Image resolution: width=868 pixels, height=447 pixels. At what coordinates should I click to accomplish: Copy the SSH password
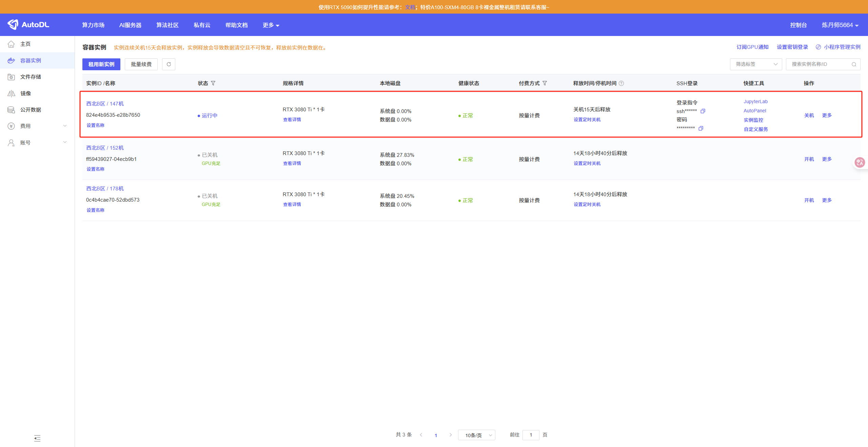(701, 128)
